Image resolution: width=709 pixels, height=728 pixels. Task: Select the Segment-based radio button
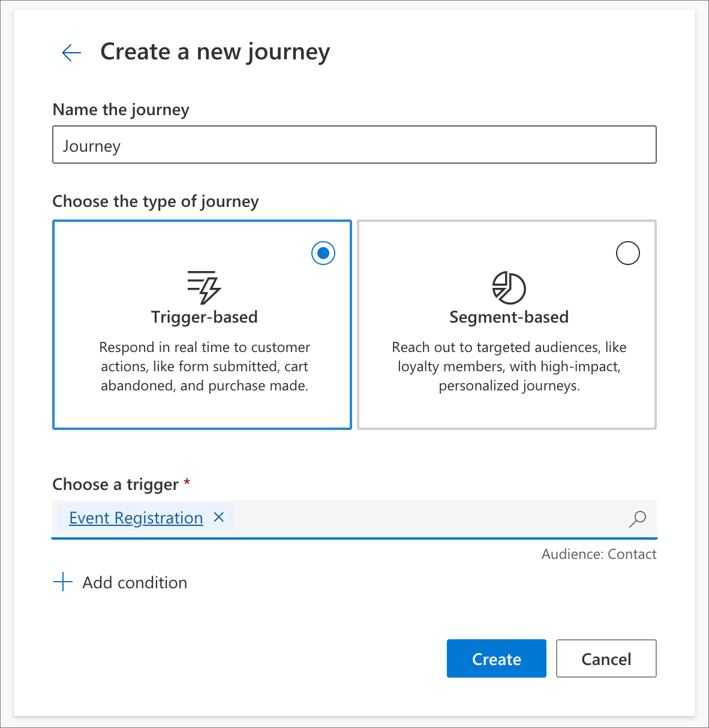tap(627, 253)
